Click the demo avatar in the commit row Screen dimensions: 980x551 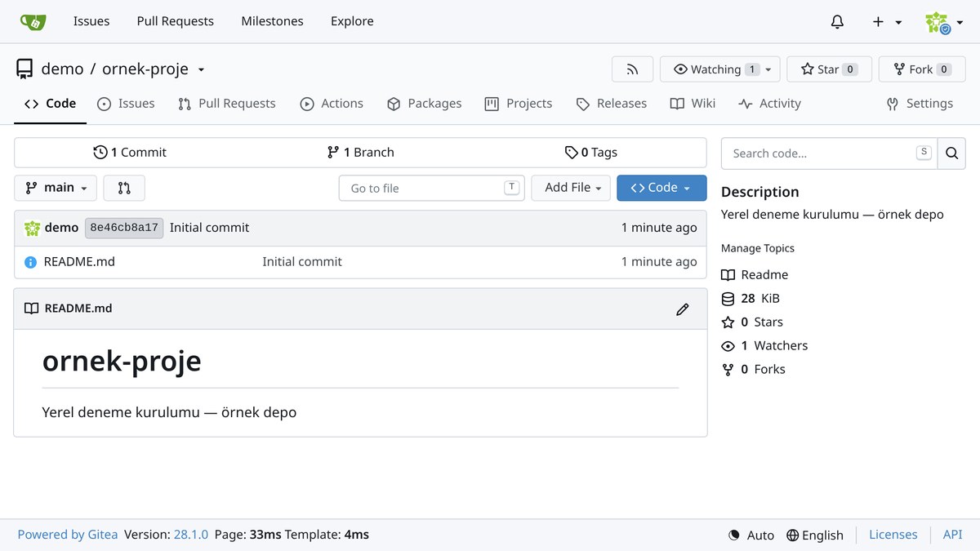32,228
